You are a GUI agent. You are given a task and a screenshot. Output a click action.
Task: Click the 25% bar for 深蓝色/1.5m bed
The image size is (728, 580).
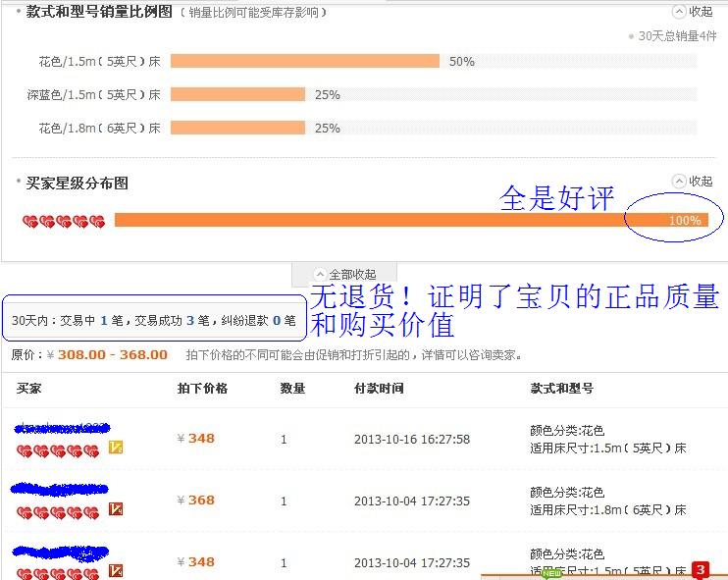click(x=237, y=94)
